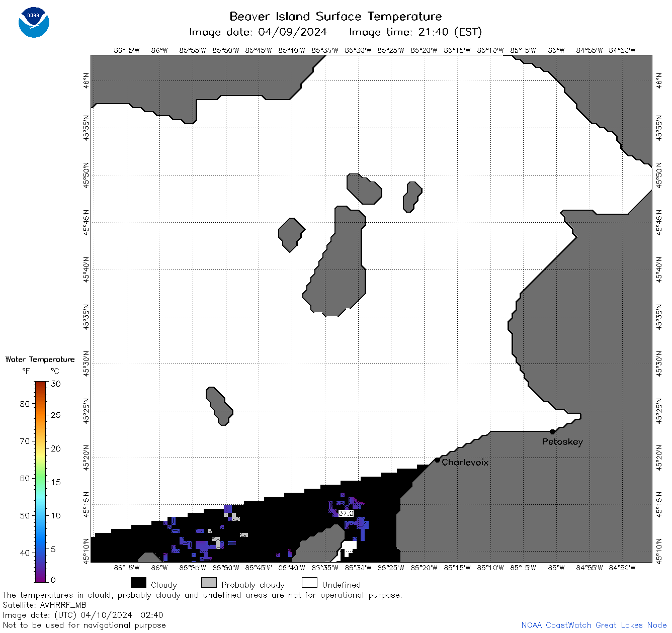This screenshot has height=633, width=672.
Task: Click the 'Charlevoix' city label
Action: click(465, 462)
